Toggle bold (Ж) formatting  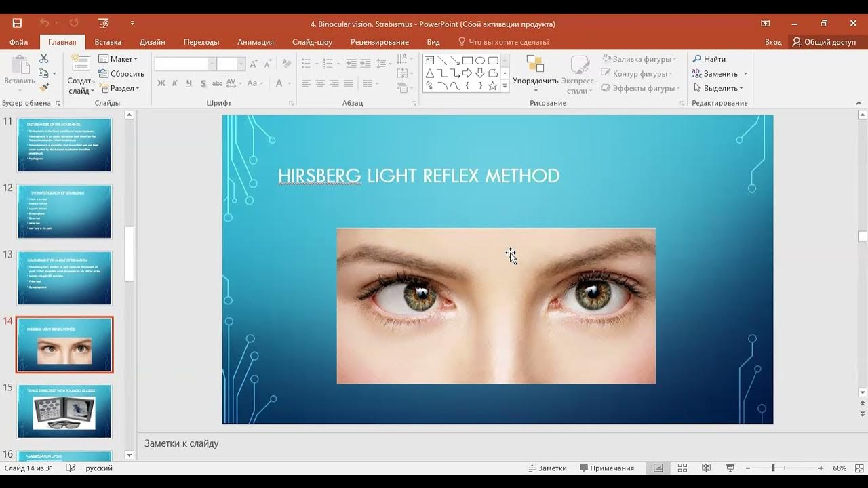tap(161, 83)
